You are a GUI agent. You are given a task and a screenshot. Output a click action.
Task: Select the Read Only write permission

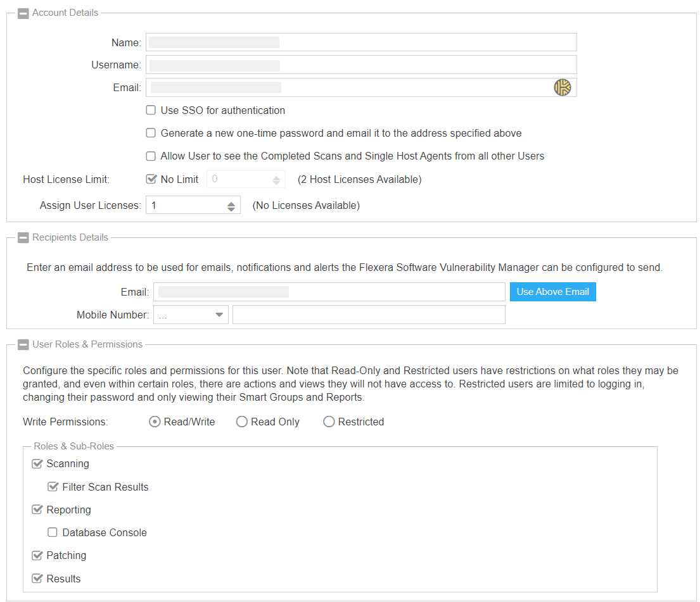point(241,422)
